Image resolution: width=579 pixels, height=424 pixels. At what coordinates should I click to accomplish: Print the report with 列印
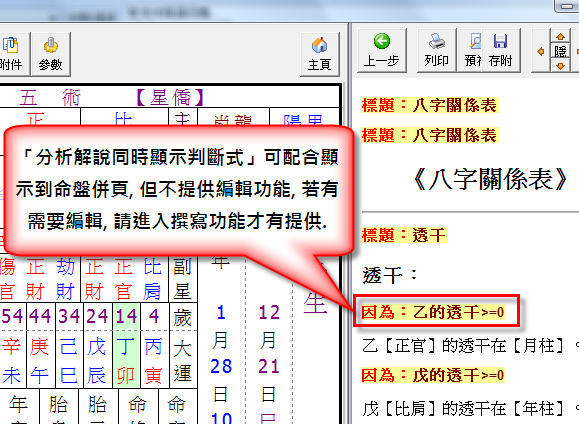pos(436,50)
